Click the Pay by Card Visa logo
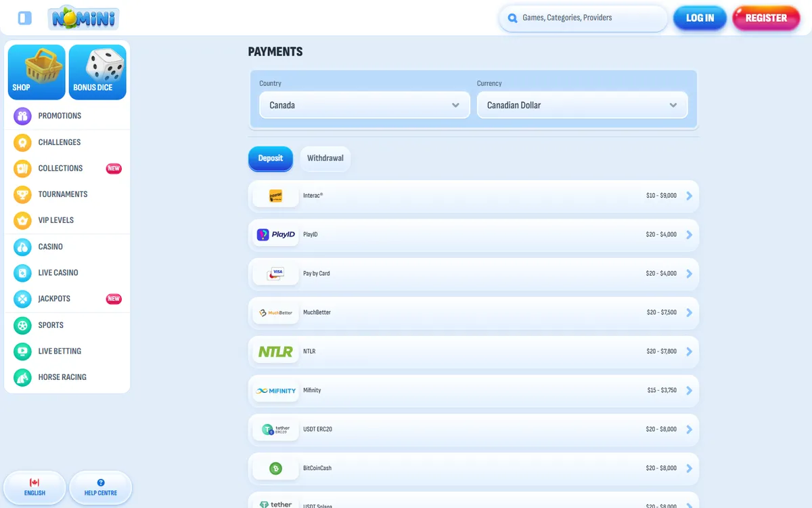The image size is (812, 508). click(x=275, y=274)
